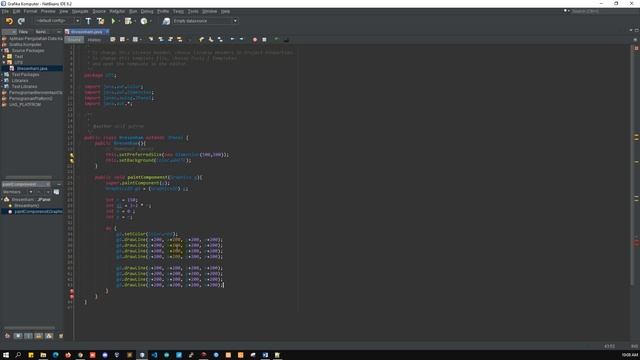Toggle Show Fields filter in Navigator
Screen dimensions: 640x360
(x=18, y=336)
